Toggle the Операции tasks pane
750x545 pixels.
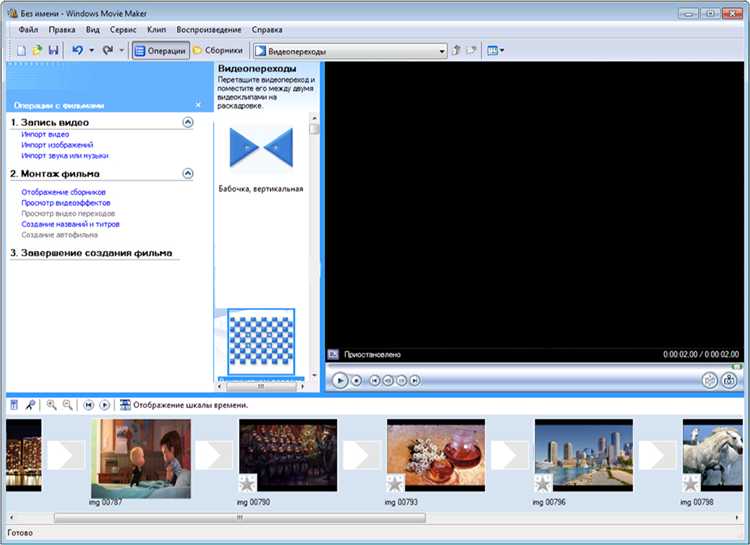coord(160,51)
